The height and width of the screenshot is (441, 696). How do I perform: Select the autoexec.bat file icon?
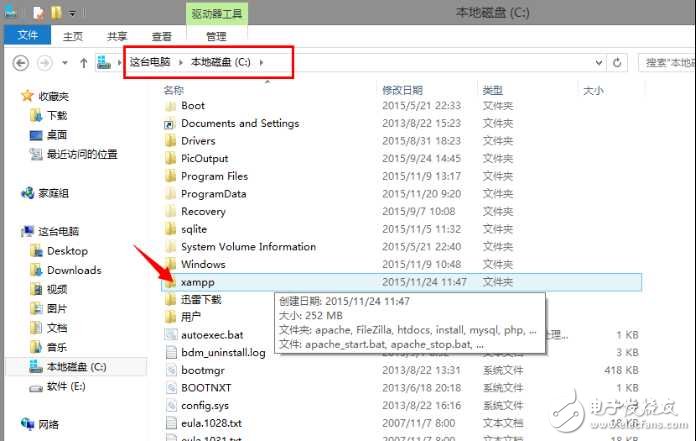pos(171,335)
